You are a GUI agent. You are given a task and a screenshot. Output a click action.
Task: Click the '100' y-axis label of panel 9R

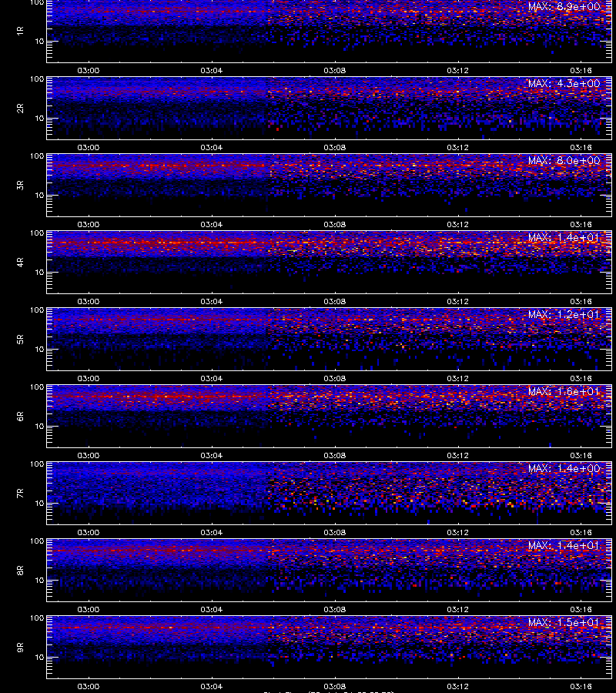coord(37,618)
